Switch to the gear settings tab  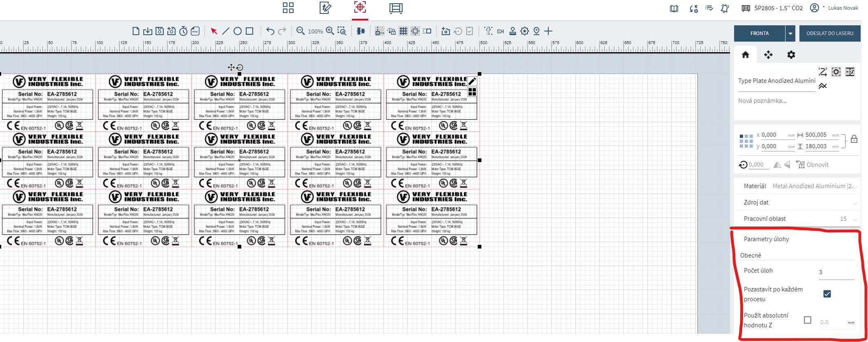tap(791, 55)
